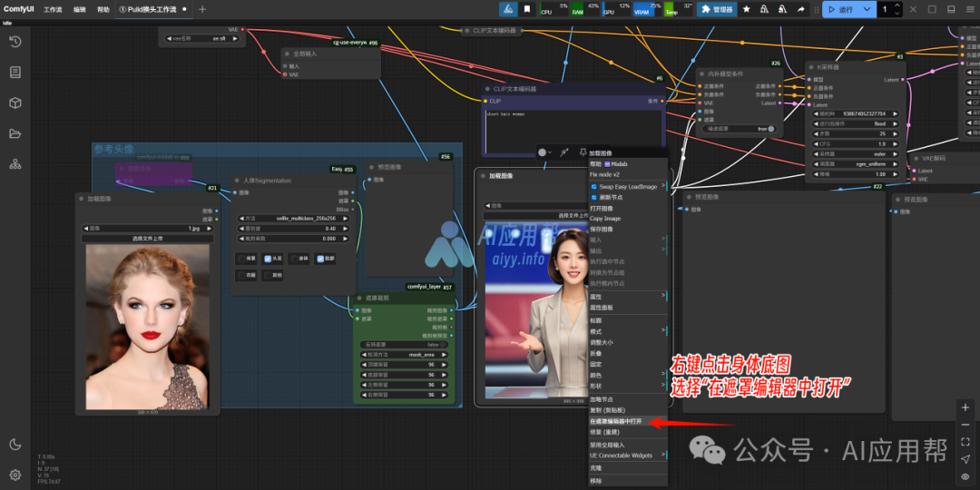Open the 运行后操作 fixed dropdown
This screenshot has width=980, height=490.
click(x=855, y=123)
